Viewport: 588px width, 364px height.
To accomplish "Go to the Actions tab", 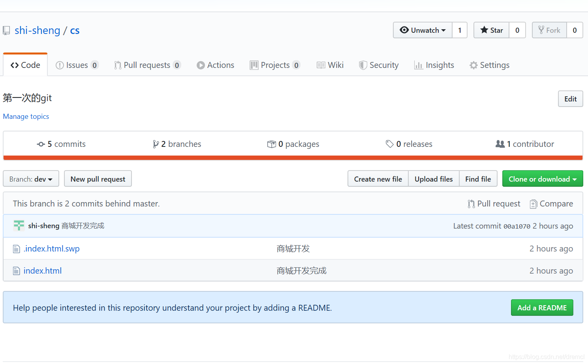I will 215,65.
